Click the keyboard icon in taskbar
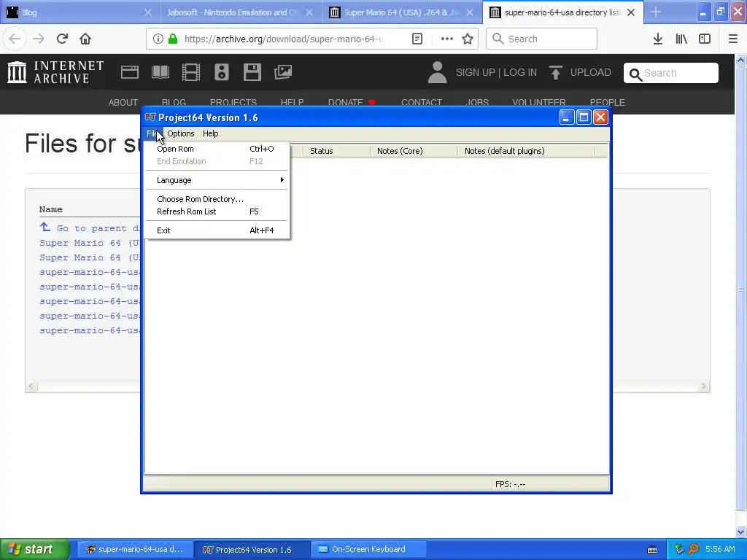The height and width of the screenshot is (560, 747). tap(652, 550)
